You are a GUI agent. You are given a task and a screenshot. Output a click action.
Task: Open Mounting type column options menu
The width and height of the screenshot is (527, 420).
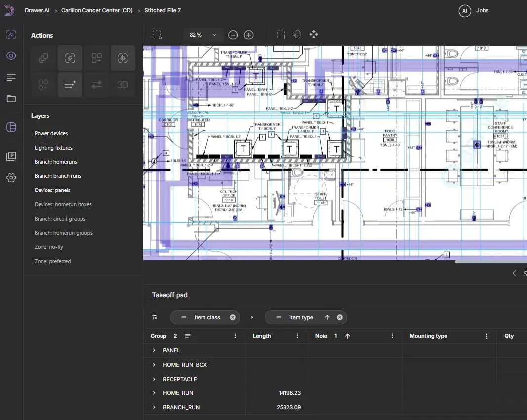tap(486, 336)
